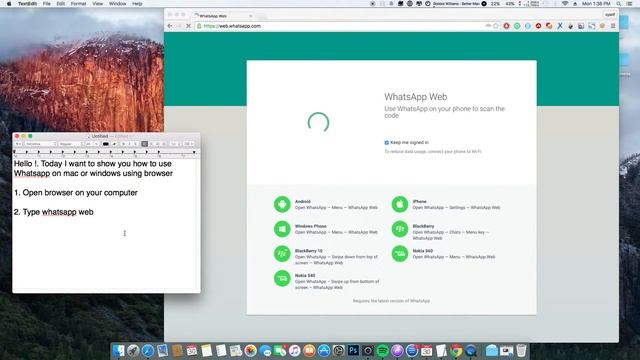Select the Android instructions icon
640x360 pixels.
coord(282,204)
